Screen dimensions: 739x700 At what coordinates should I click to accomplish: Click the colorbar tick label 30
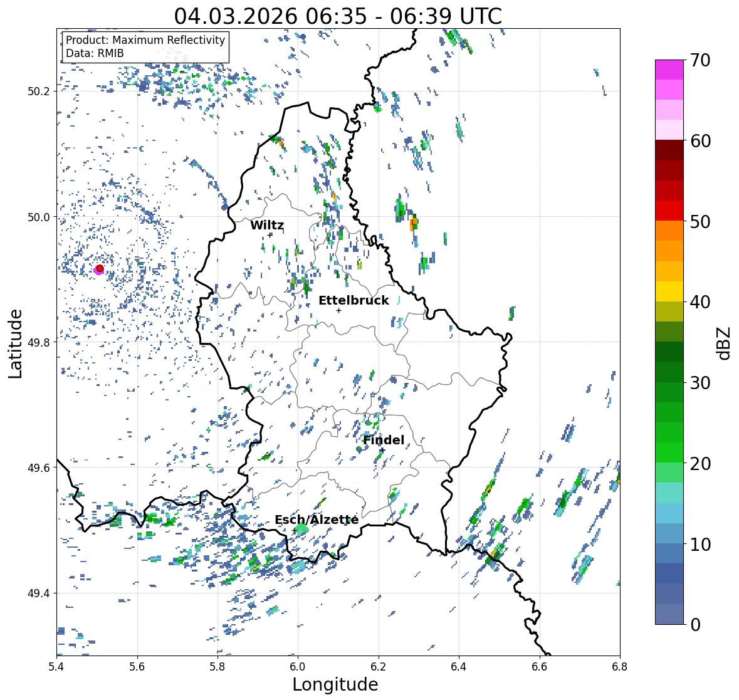[700, 383]
